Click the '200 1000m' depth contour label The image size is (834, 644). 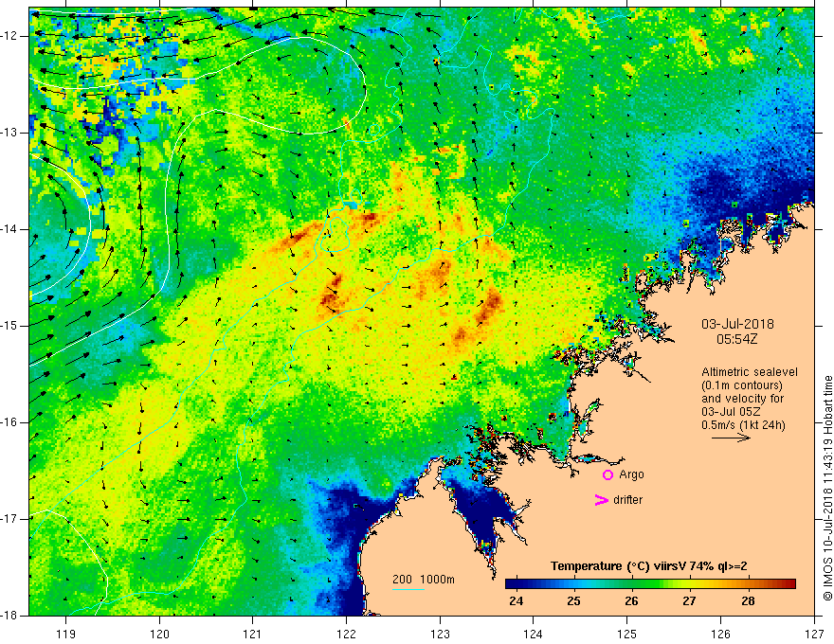tap(424, 580)
